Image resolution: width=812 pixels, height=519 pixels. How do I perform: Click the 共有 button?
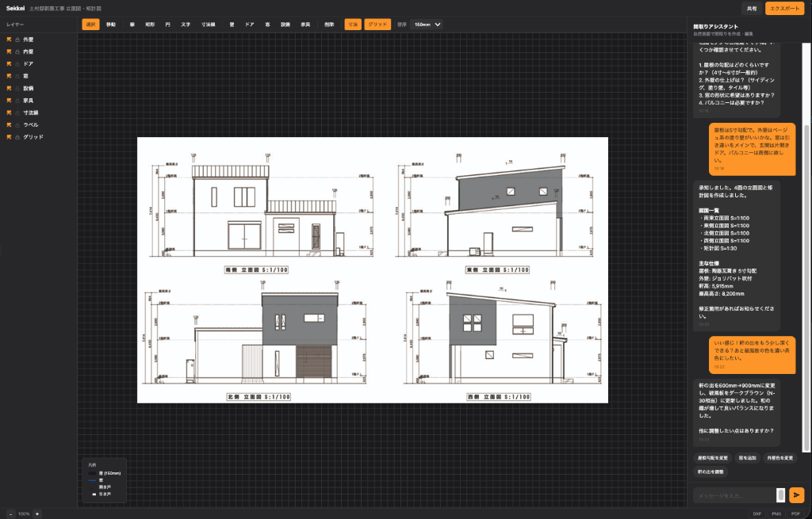(752, 7)
